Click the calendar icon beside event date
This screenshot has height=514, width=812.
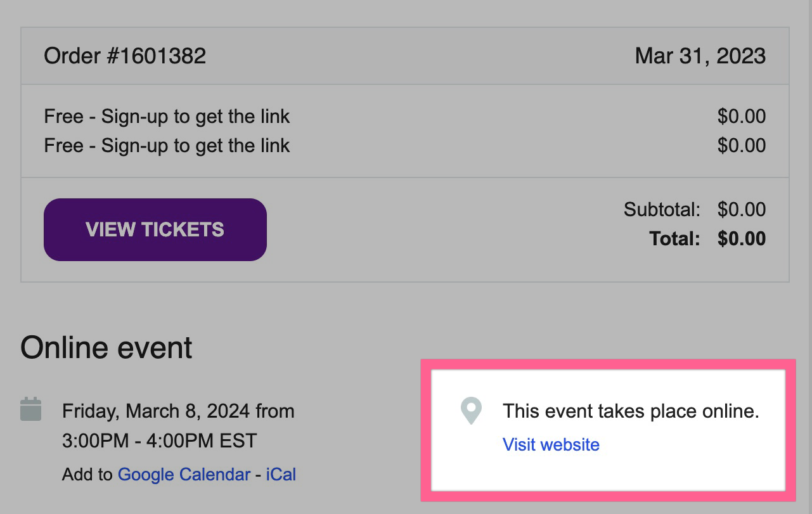tap(31, 409)
